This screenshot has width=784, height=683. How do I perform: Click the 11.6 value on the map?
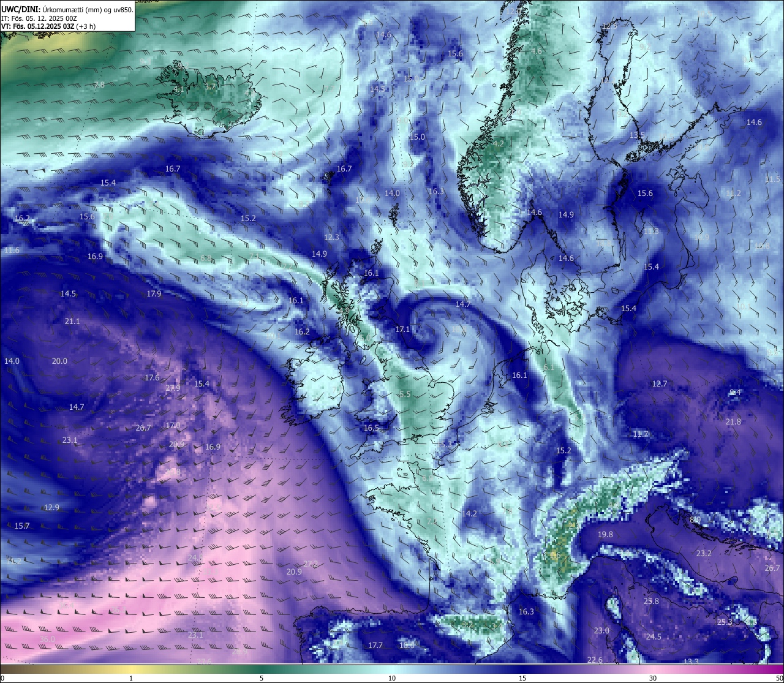(x=12, y=251)
